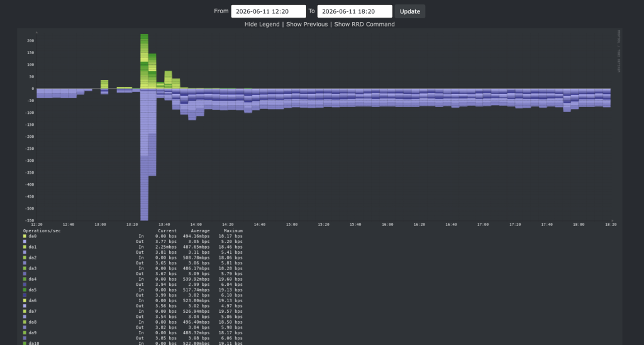This screenshot has width=644, height=345.
Task: Click the "da0" legend label
Action: pyautogui.click(x=33, y=237)
